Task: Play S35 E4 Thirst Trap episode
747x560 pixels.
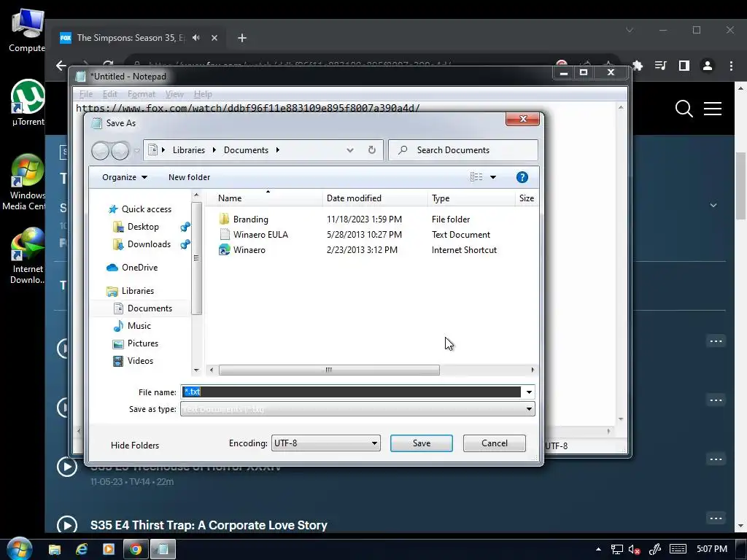Action: [x=67, y=526]
